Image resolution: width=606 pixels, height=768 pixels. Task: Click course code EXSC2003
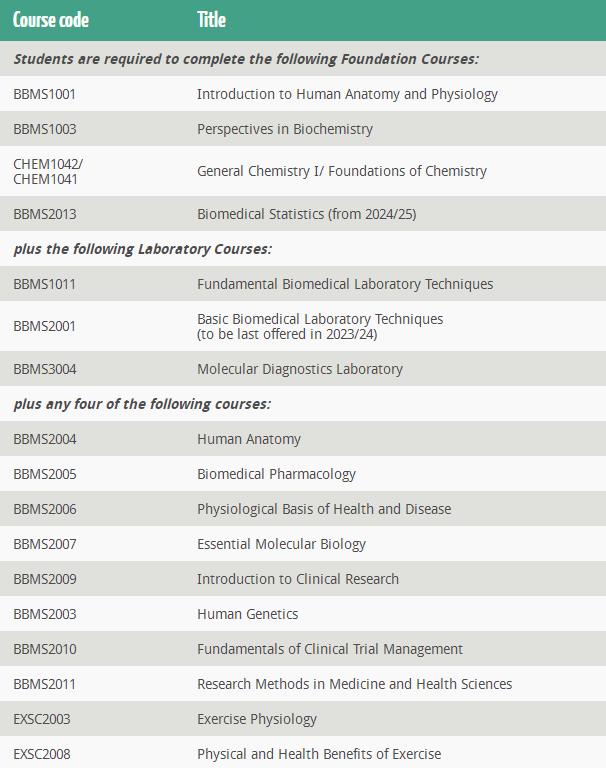click(x=42, y=720)
